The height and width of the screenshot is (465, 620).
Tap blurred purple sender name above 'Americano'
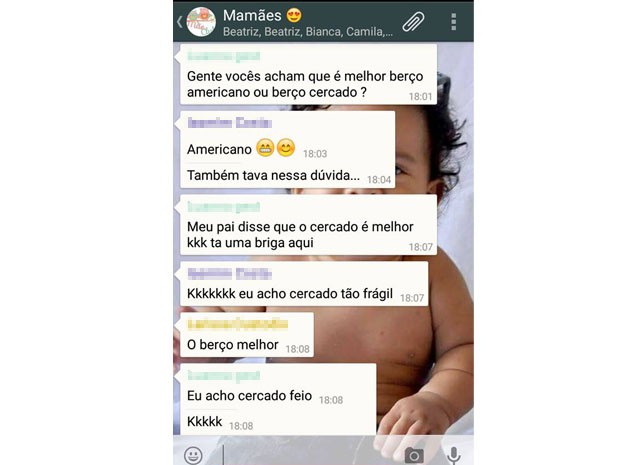229,123
